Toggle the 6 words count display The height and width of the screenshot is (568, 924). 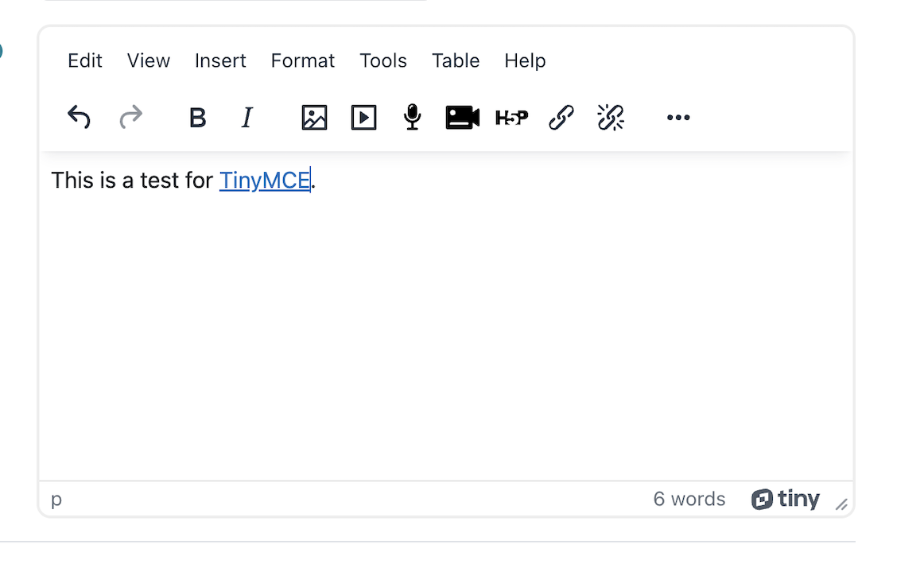pos(689,499)
